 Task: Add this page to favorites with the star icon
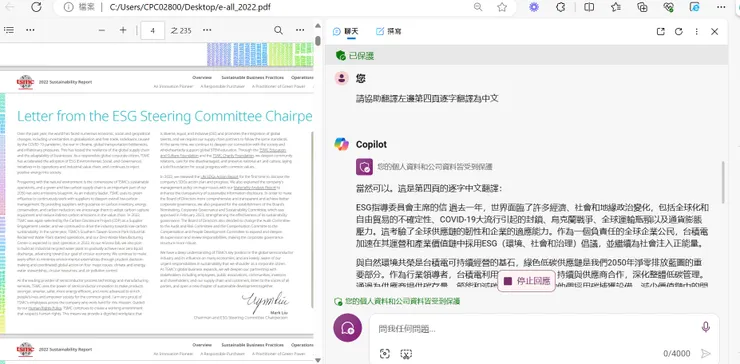pyautogui.click(x=502, y=7)
